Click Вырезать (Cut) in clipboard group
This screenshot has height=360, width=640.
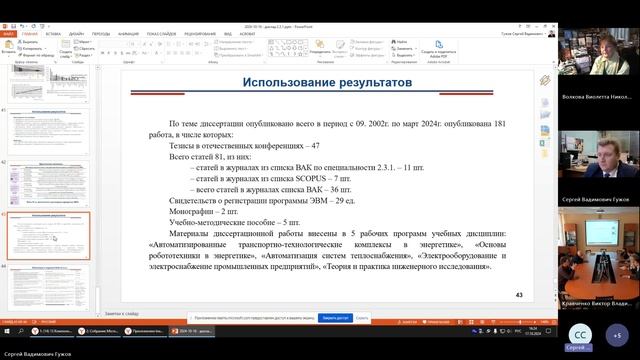(x=28, y=42)
